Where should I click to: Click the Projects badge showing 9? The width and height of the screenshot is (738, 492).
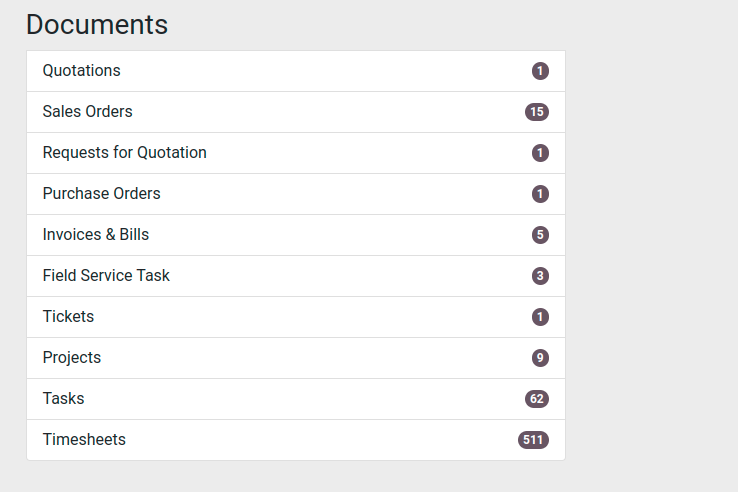click(540, 358)
